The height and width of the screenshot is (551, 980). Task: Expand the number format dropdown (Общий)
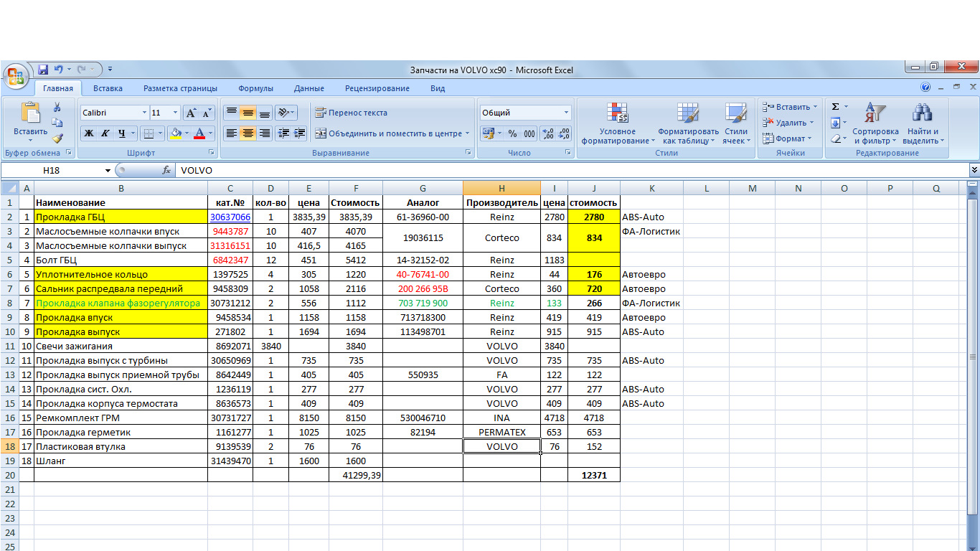coord(566,113)
